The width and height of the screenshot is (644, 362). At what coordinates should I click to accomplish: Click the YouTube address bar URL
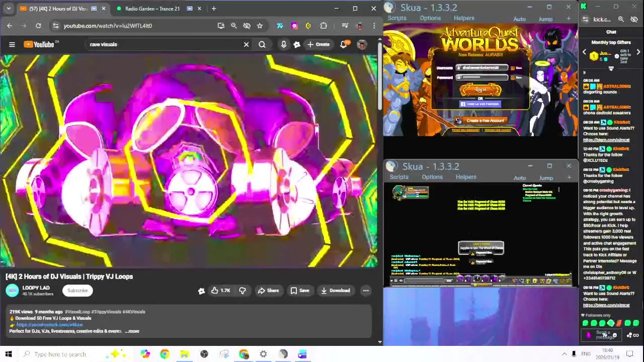108,26
